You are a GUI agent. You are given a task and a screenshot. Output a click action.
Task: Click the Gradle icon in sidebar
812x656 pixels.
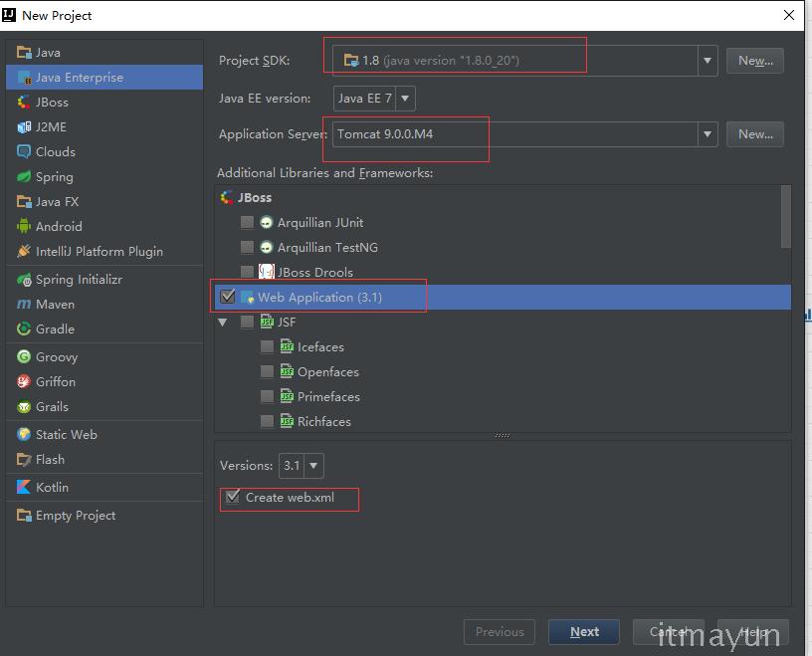[24, 329]
